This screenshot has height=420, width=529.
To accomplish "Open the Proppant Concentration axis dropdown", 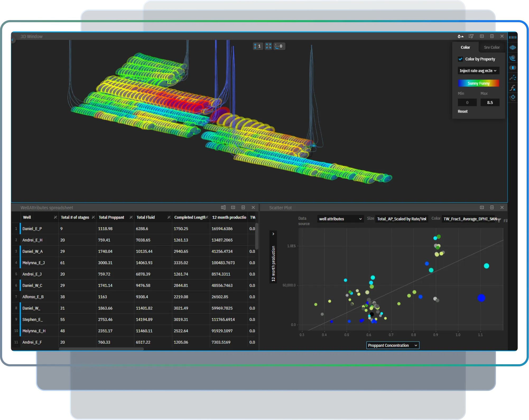I will pyautogui.click(x=392, y=345).
